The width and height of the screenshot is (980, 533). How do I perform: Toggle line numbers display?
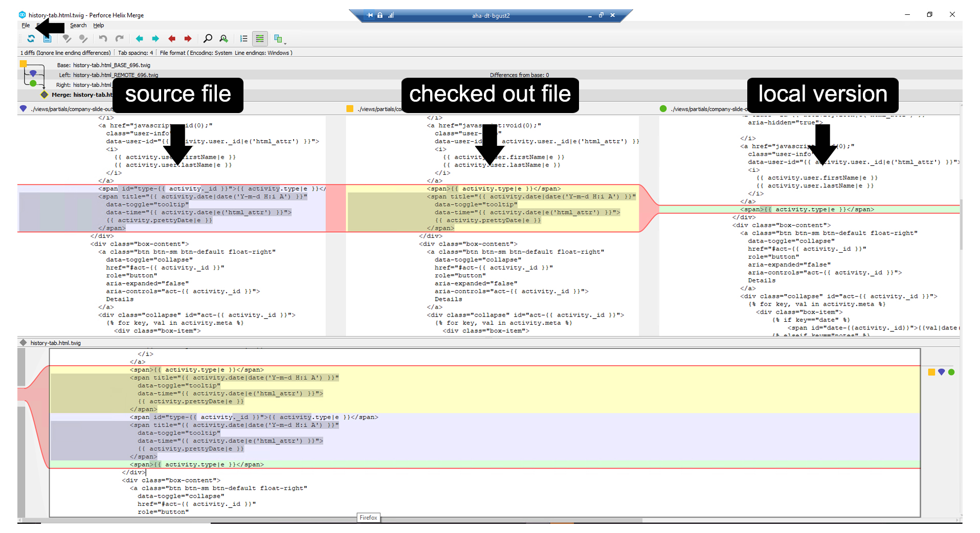tap(244, 38)
